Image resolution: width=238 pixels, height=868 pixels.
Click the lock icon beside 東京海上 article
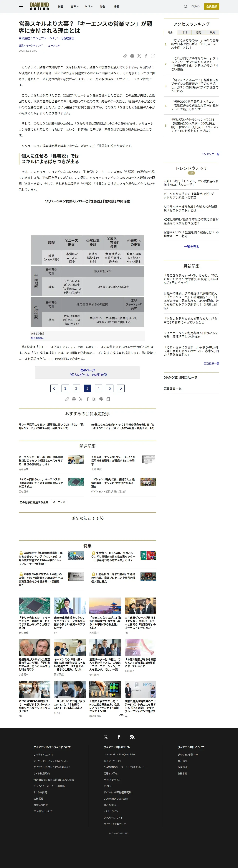93,553
